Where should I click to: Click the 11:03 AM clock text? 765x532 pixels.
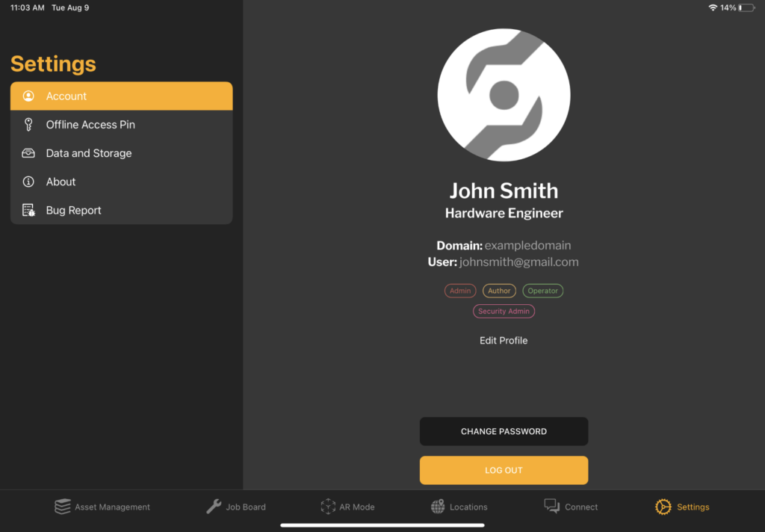[28, 7]
